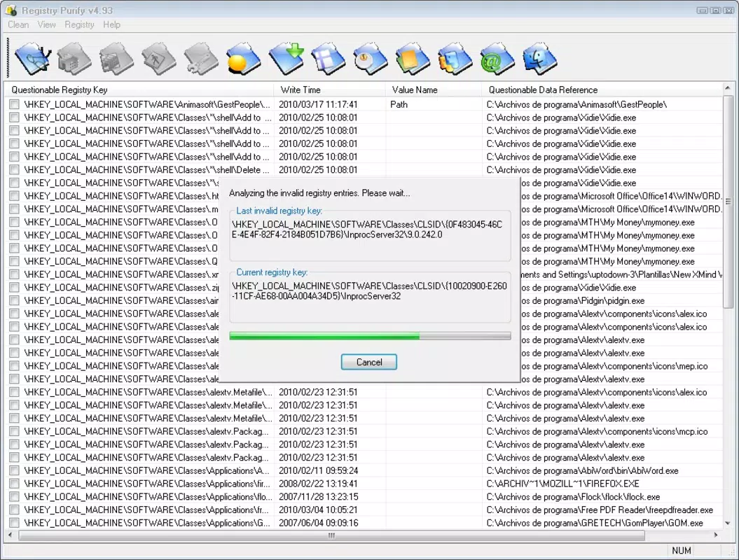
Task: Select the GRETECH\GomPlayer\GOM.exe data reference
Action: (595, 523)
